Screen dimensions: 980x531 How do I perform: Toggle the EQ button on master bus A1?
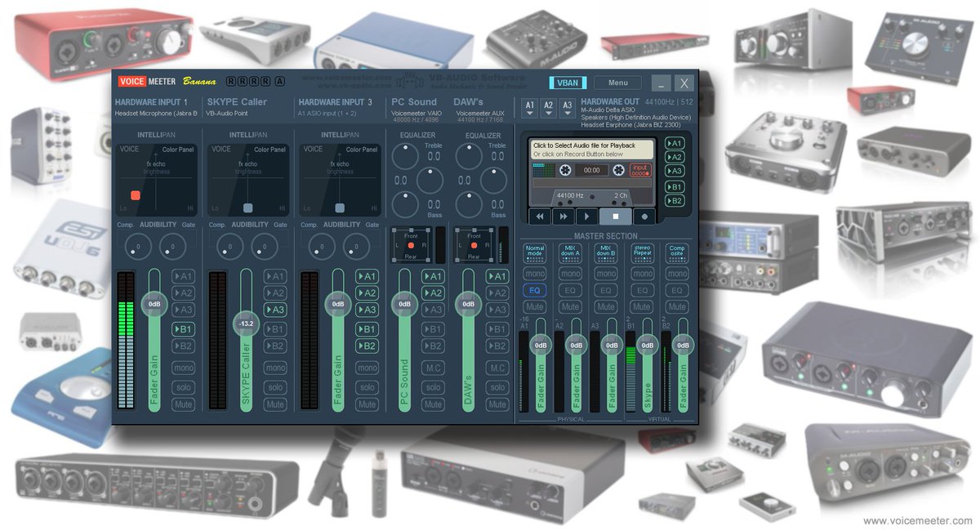coord(535,290)
